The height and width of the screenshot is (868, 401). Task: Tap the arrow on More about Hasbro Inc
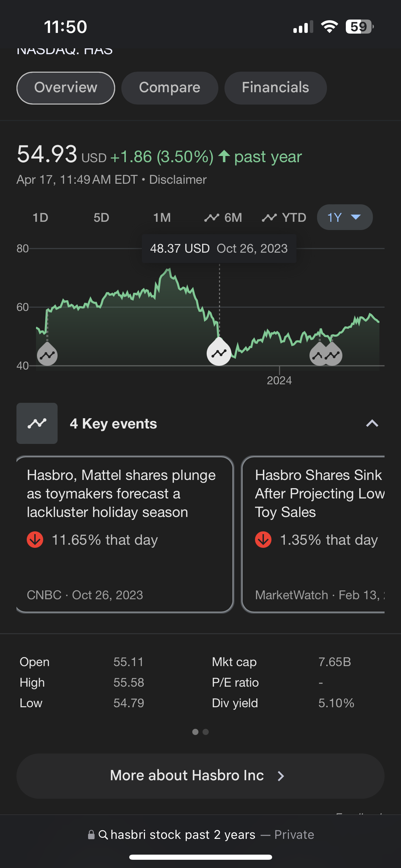click(281, 776)
